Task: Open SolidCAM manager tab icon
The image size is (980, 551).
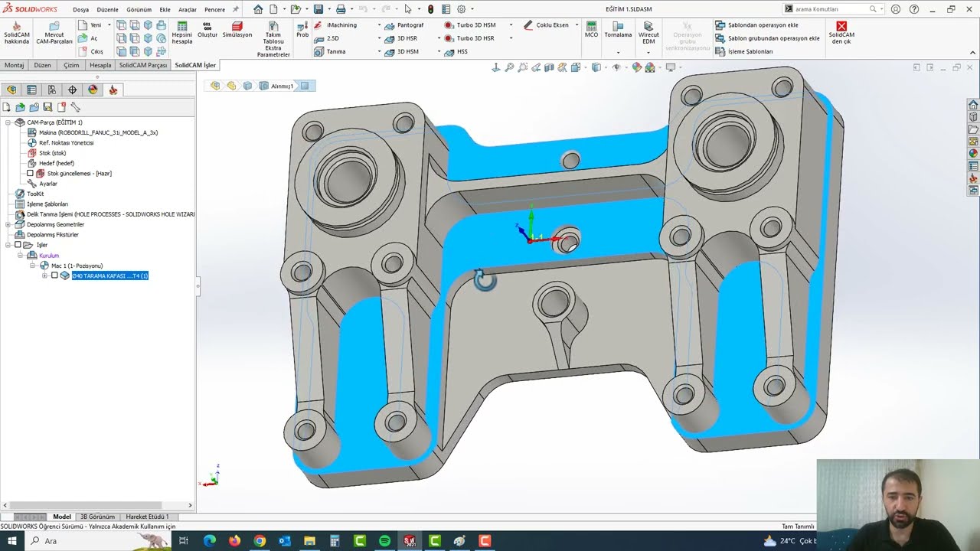Action: (113, 90)
